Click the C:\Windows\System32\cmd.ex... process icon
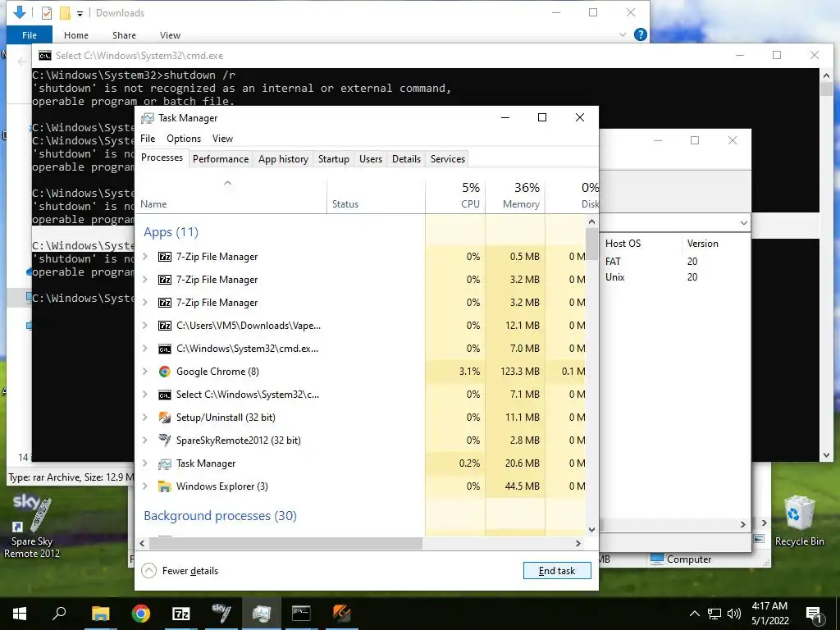Viewport: 840px width, 630px height. point(164,349)
